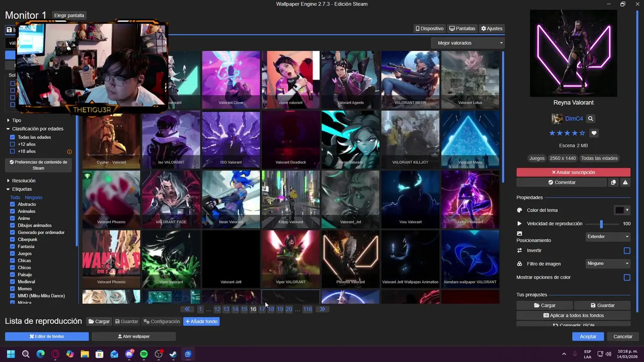Check the +12 años age filter

pos(13,144)
